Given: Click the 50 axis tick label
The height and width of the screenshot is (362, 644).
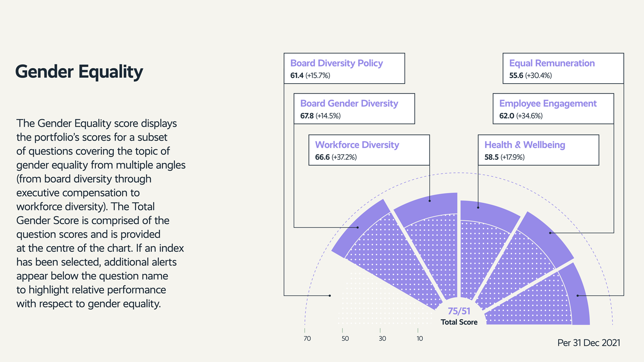Looking at the screenshot, I should 345,339.
